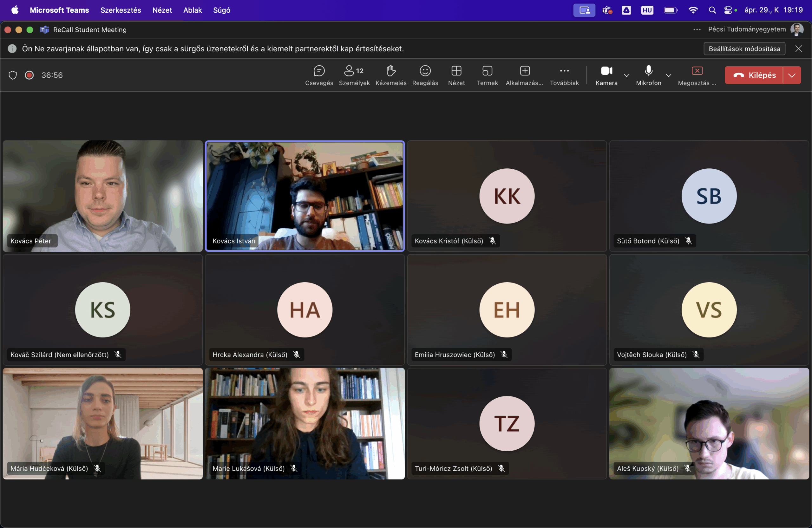Open the Továbbiak more options menu
This screenshot has width=812, height=528.
click(x=564, y=76)
